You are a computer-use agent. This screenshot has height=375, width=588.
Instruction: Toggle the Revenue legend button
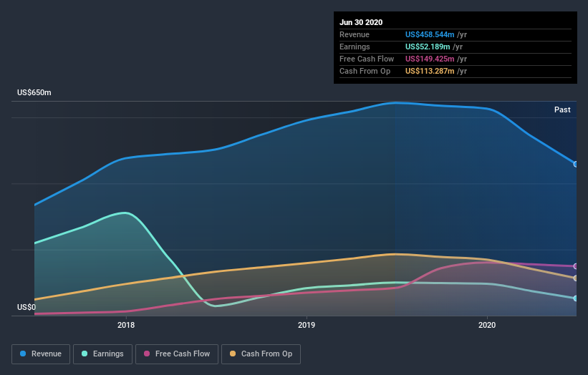41,354
